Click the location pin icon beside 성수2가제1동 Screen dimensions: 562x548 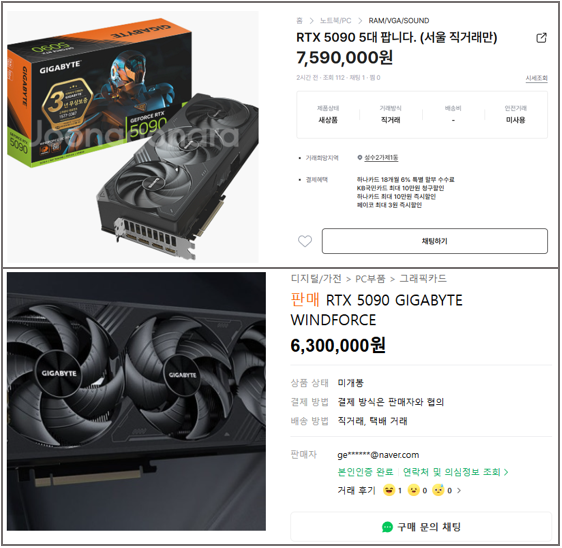point(359,157)
